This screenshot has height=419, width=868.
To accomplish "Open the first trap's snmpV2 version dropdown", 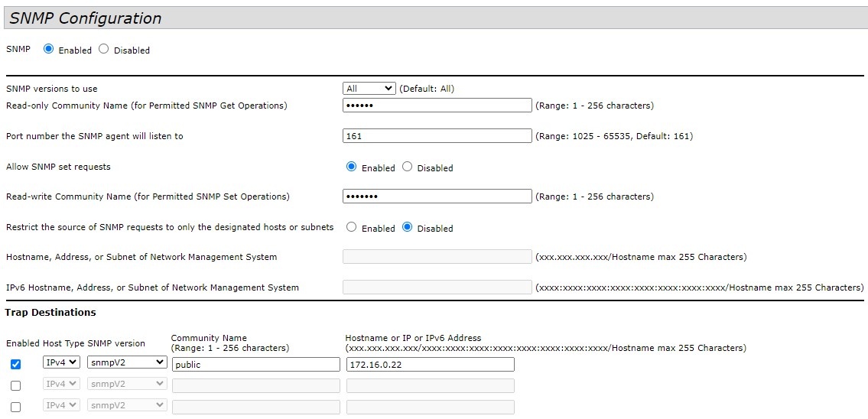I will tap(127, 362).
